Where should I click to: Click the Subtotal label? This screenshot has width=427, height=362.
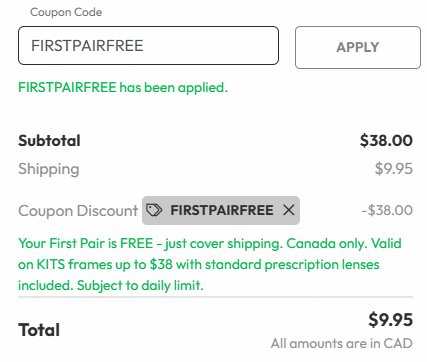(49, 141)
